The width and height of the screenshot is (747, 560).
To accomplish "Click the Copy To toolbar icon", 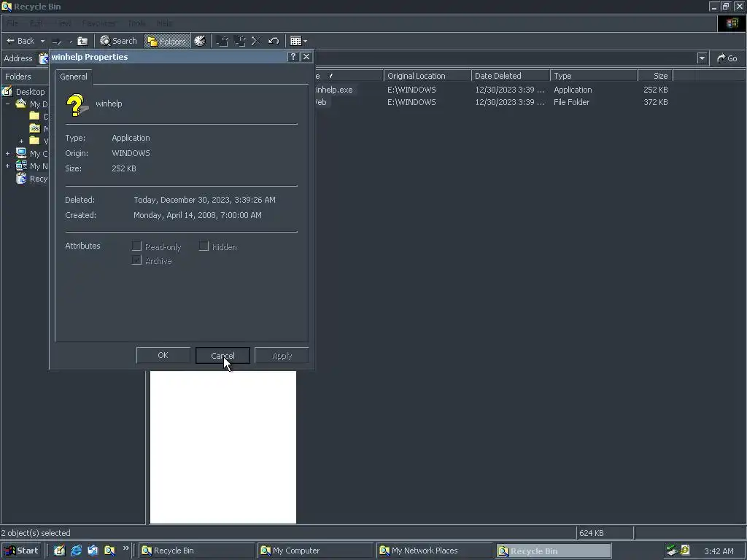I will pos(239,41).
